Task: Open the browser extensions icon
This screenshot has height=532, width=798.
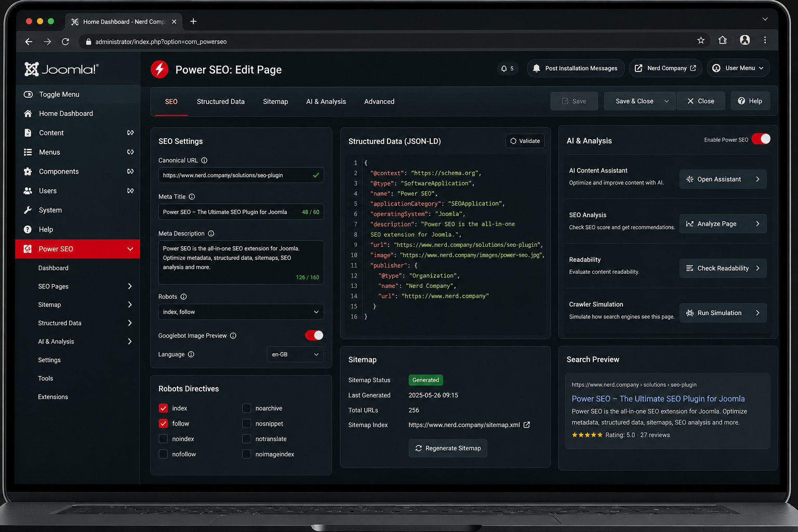Action: [x=723, y=41]
